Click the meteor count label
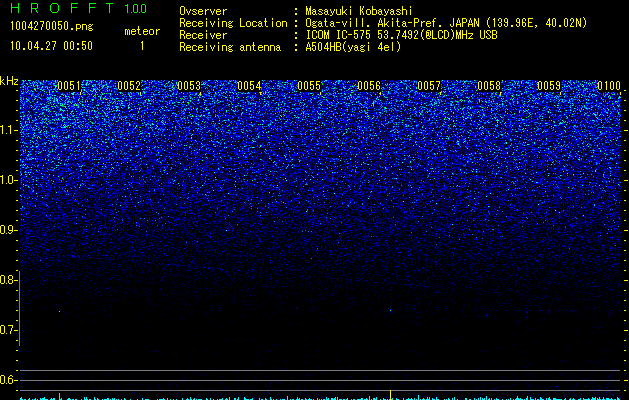The height and width of the screenshot is (400, 629). pos(142,31)
